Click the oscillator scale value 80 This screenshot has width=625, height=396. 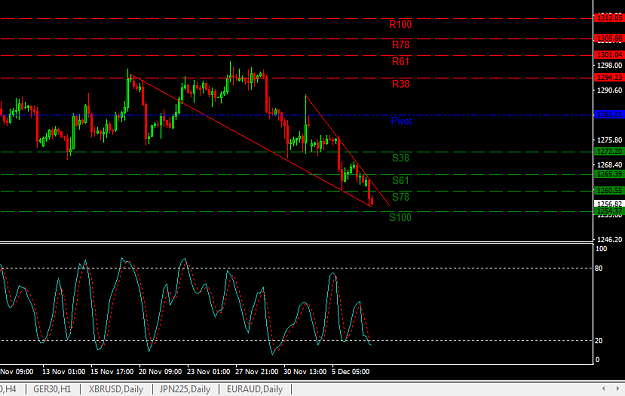(599, 268)
